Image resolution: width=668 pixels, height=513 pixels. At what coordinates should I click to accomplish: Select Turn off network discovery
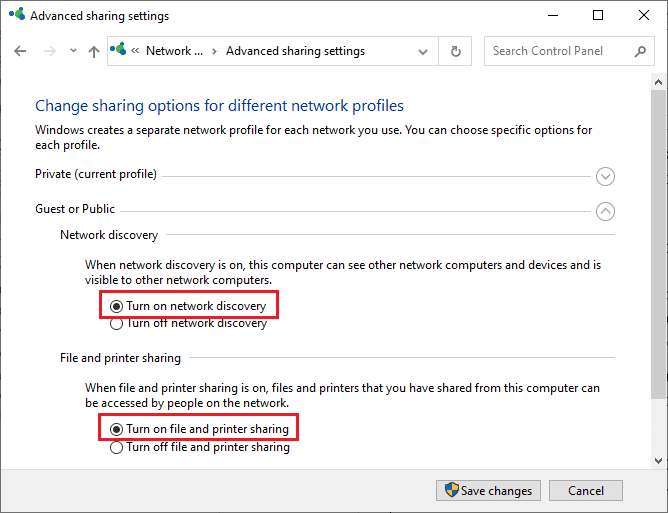point(188,323)
